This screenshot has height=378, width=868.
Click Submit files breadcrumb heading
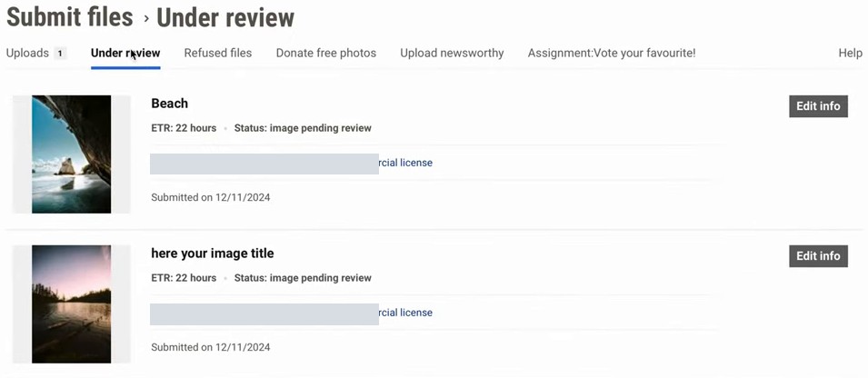70,17
